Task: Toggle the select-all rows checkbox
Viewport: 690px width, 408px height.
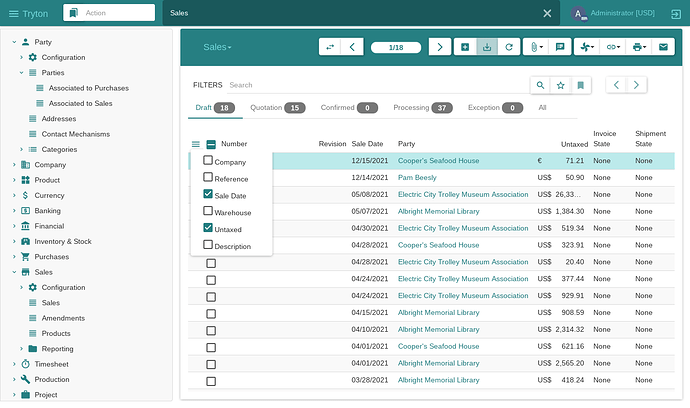Action: 211,144
